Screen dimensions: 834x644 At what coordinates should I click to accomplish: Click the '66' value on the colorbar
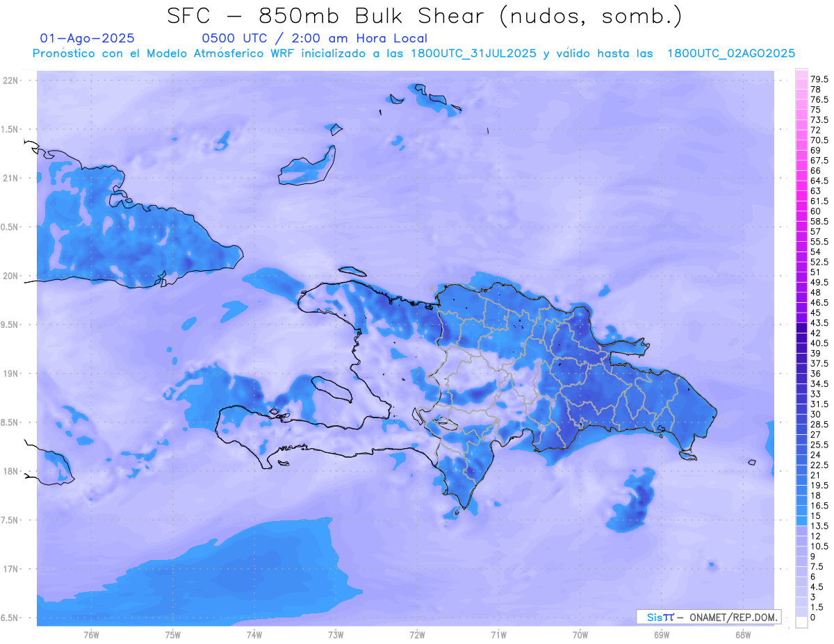tap(816, 171)
